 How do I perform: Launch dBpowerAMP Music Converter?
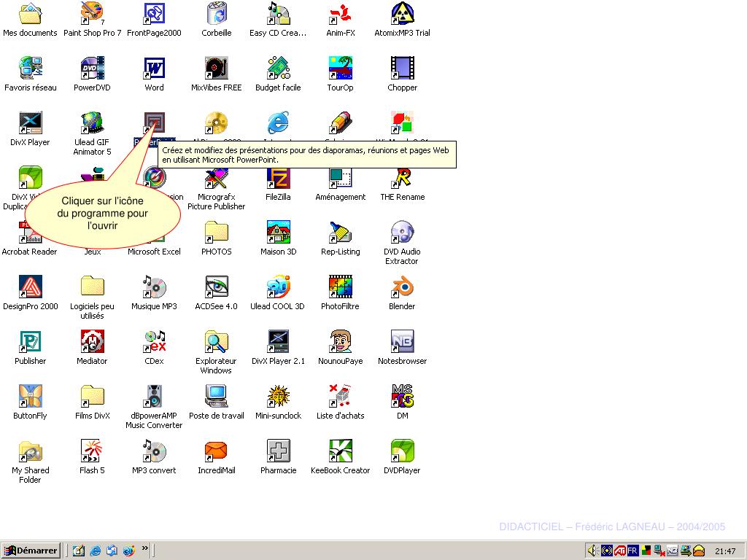click(155, 396)
